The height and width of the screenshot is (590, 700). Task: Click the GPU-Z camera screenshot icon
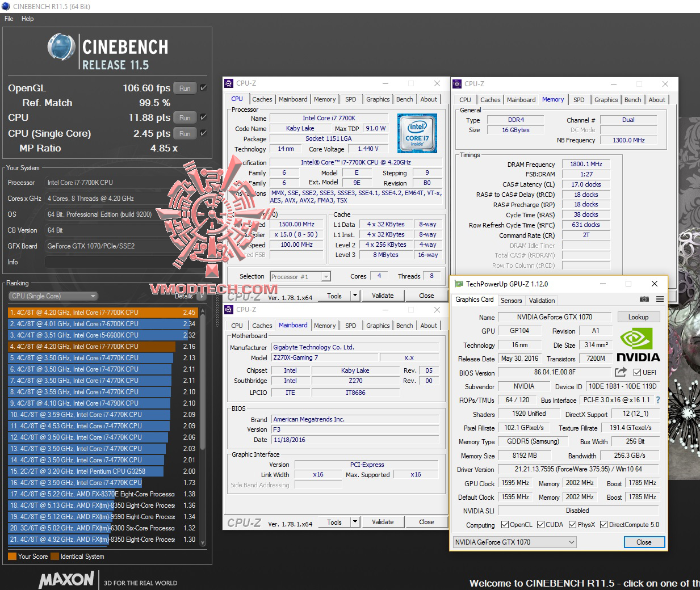click(644, 299)
